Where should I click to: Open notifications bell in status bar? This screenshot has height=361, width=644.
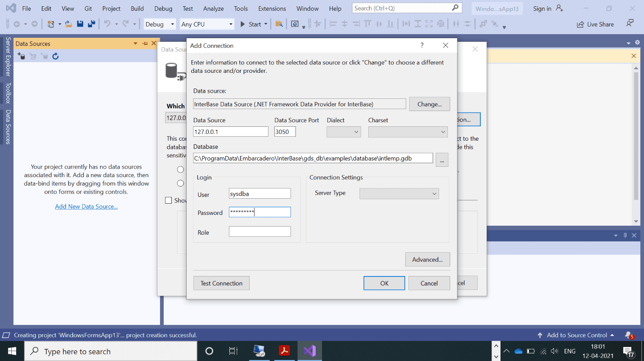click(629, 335)
